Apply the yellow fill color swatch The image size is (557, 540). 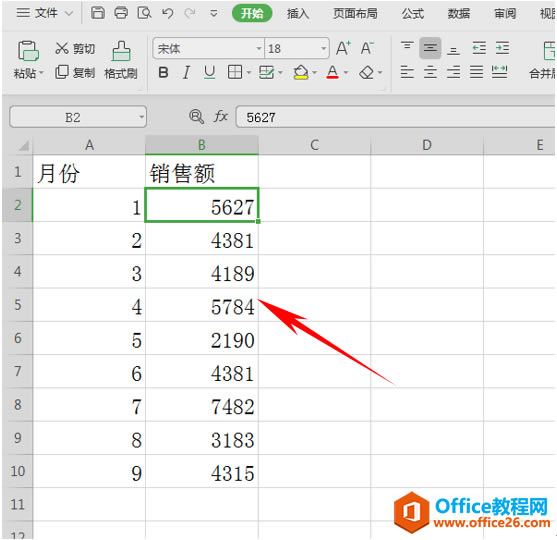301,73
